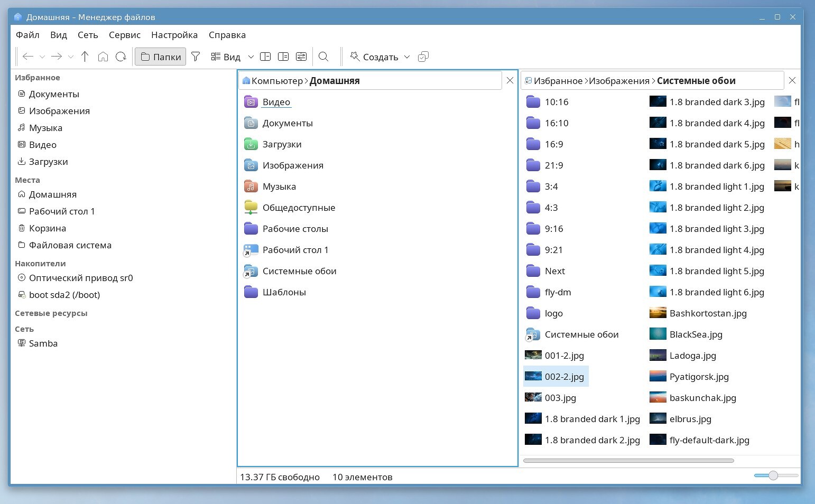Open the Справка menu
815x504 pixels.
(227, 35)
